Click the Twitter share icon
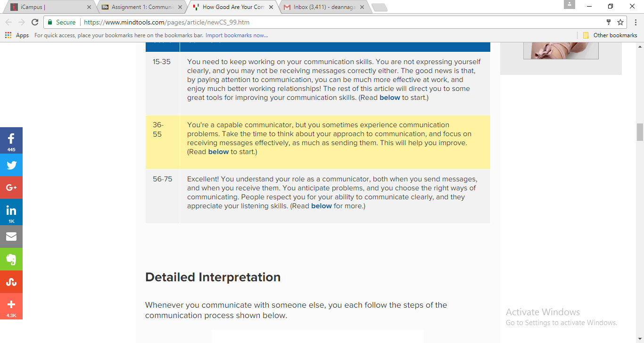 11,165
